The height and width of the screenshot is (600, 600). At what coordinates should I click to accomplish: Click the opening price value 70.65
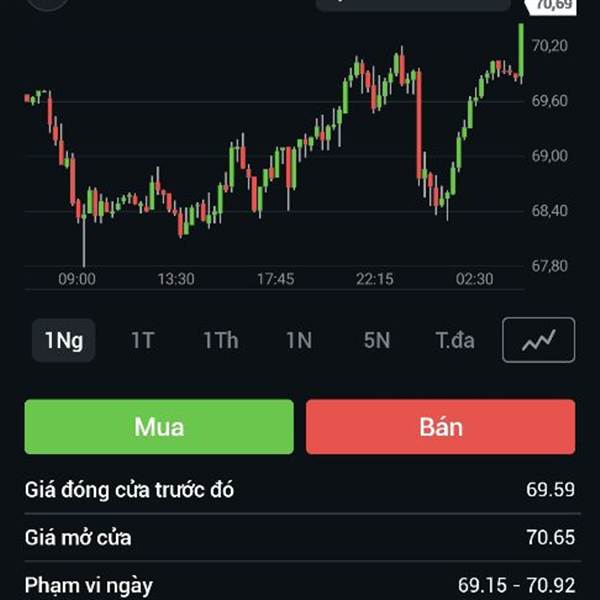550,537
